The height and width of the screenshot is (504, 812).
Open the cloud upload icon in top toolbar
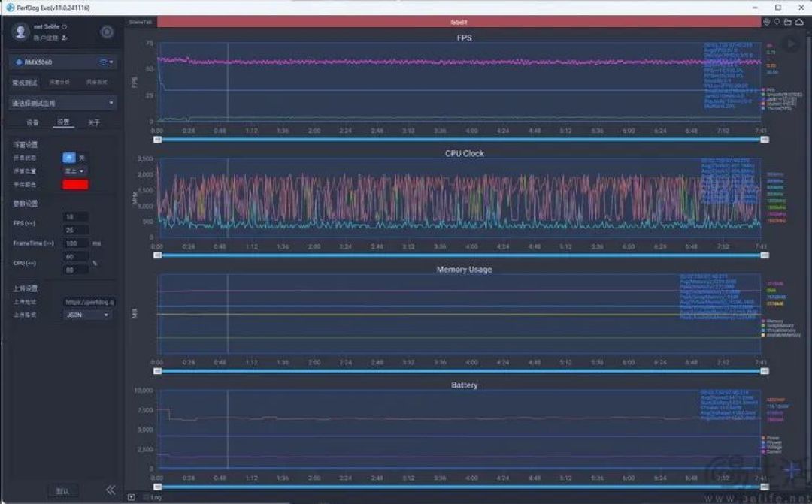point(799,22)
